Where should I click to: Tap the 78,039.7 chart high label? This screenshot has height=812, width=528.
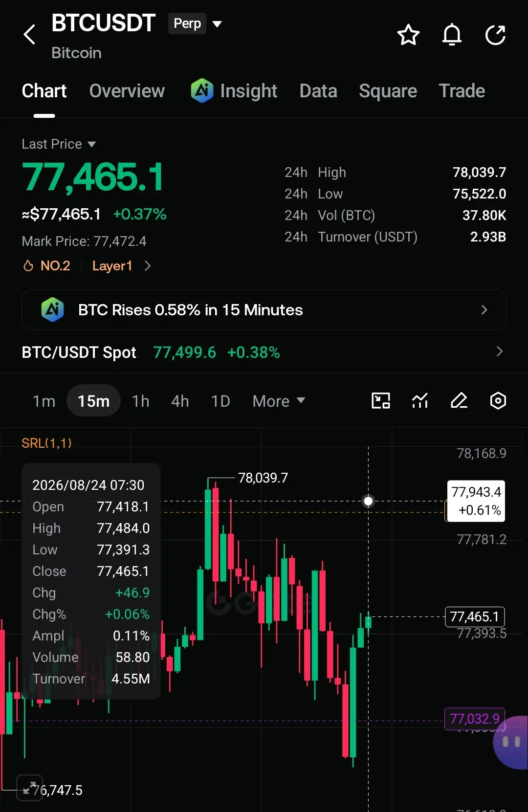coord(263,478)
